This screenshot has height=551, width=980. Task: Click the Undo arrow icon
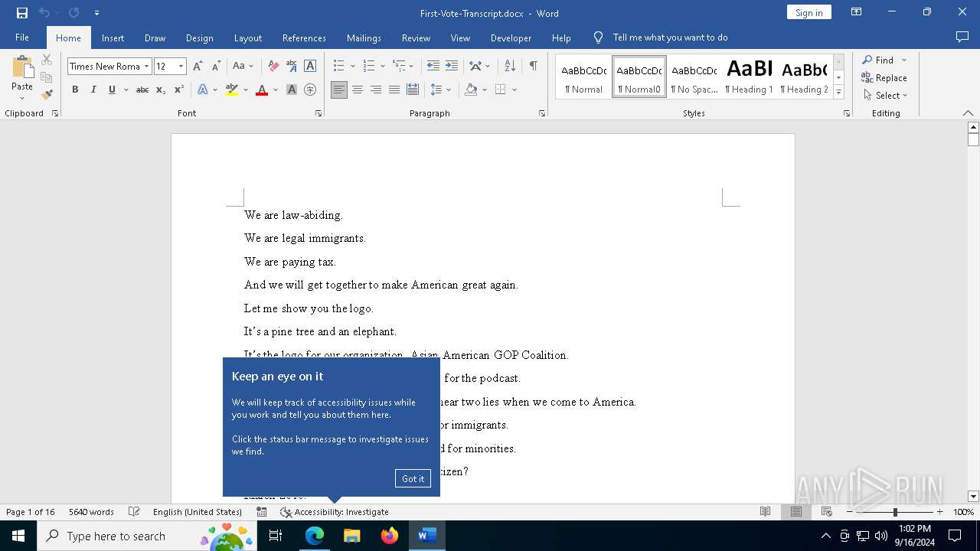(44, 13)
